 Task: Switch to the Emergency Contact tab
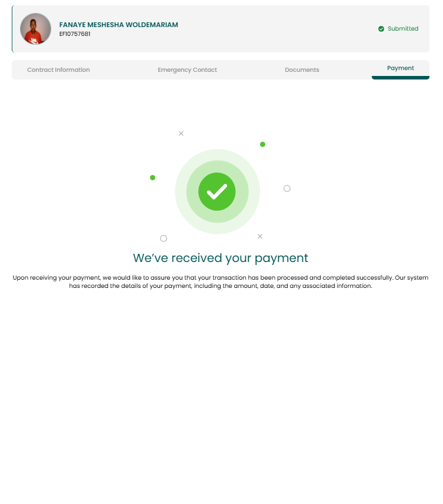(187, 69)
